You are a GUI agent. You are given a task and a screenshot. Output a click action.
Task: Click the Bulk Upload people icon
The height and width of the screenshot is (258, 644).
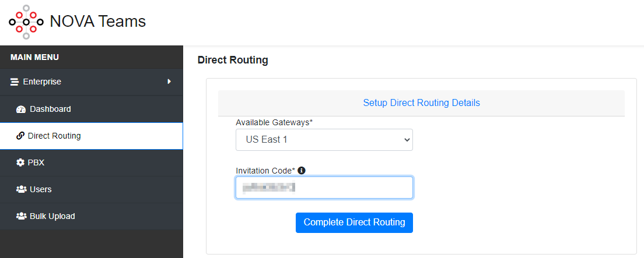tap(21, 217)
